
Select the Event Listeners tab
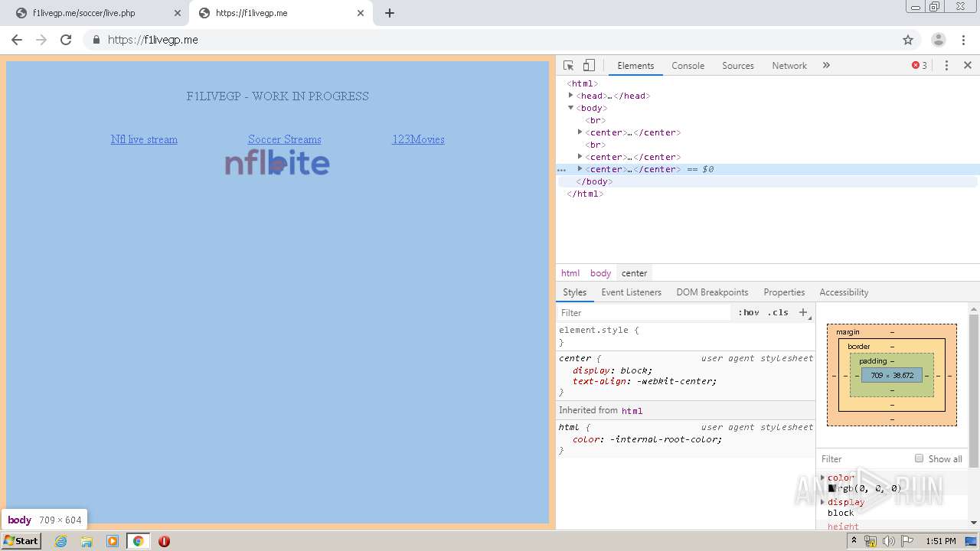[631, 292]
